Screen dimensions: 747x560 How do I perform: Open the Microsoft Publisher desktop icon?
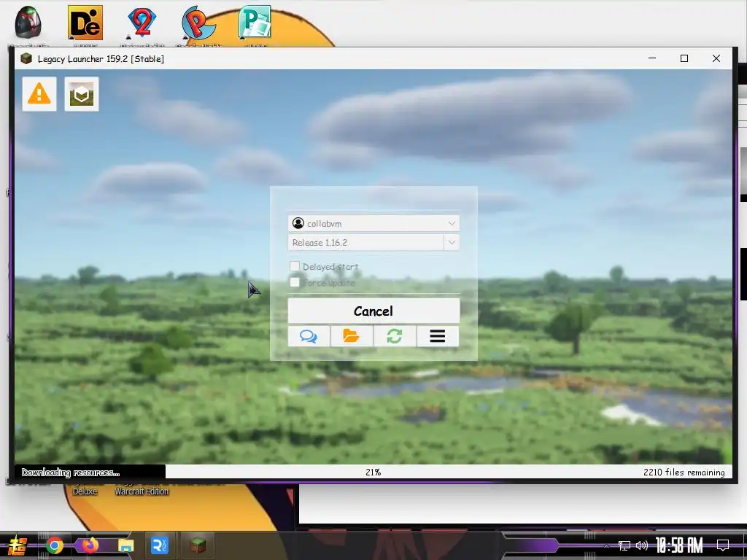pos(255,23)
